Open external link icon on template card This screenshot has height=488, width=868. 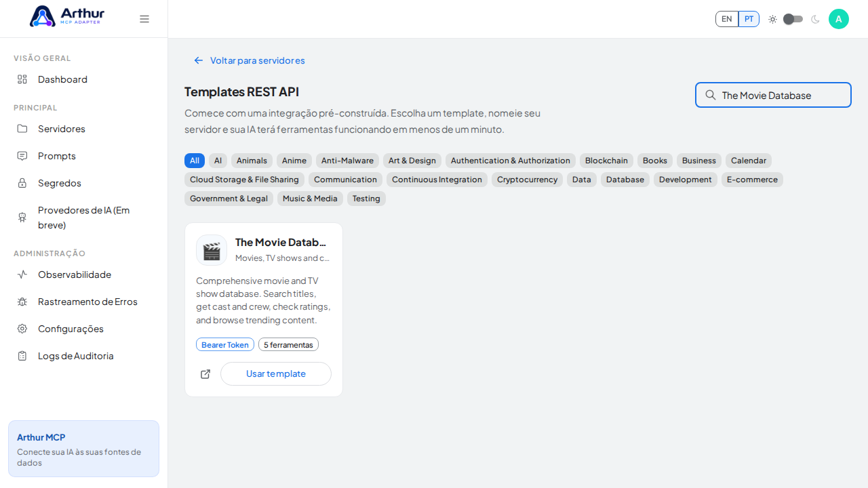coord(205,374)
